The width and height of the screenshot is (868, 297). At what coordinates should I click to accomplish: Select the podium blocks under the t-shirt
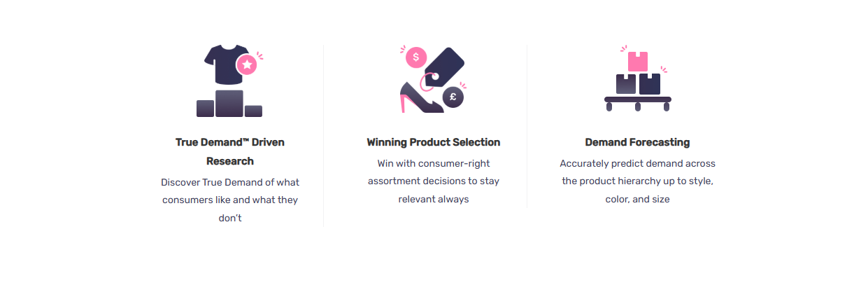point(229,104)
